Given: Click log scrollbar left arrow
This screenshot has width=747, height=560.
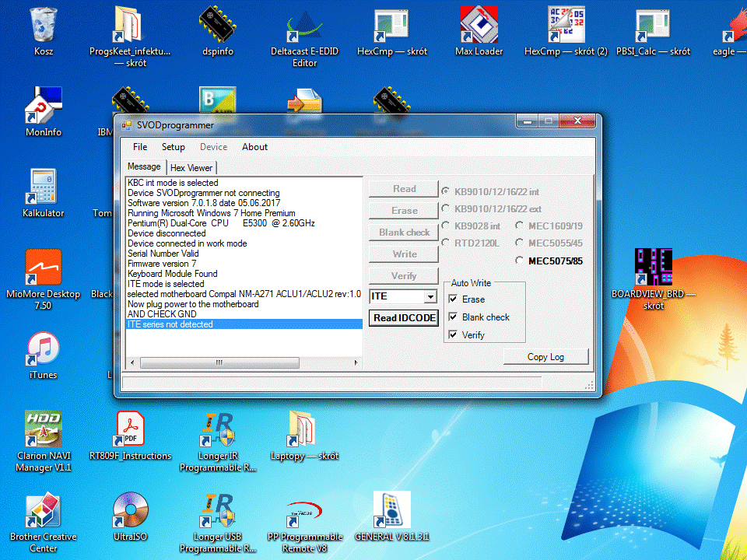Looking at the screenshot, I should 132,363.
